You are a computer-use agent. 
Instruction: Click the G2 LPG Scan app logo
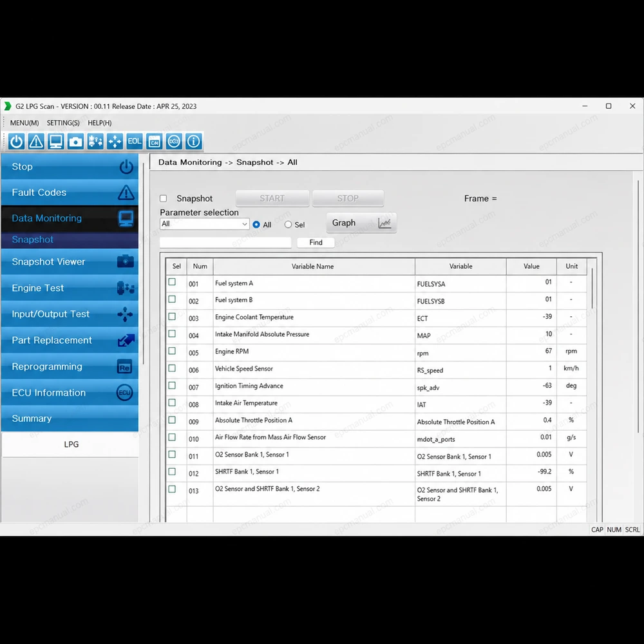click(7, 106)
